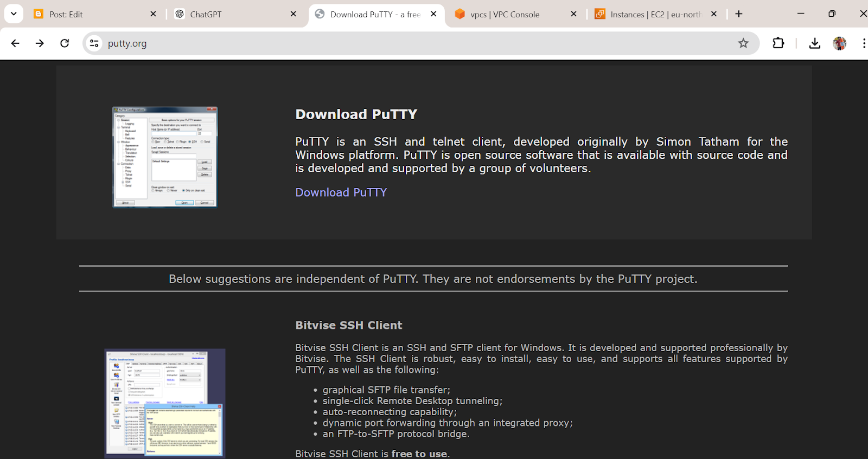Click the Download PuTTY link

coord(341,192)
